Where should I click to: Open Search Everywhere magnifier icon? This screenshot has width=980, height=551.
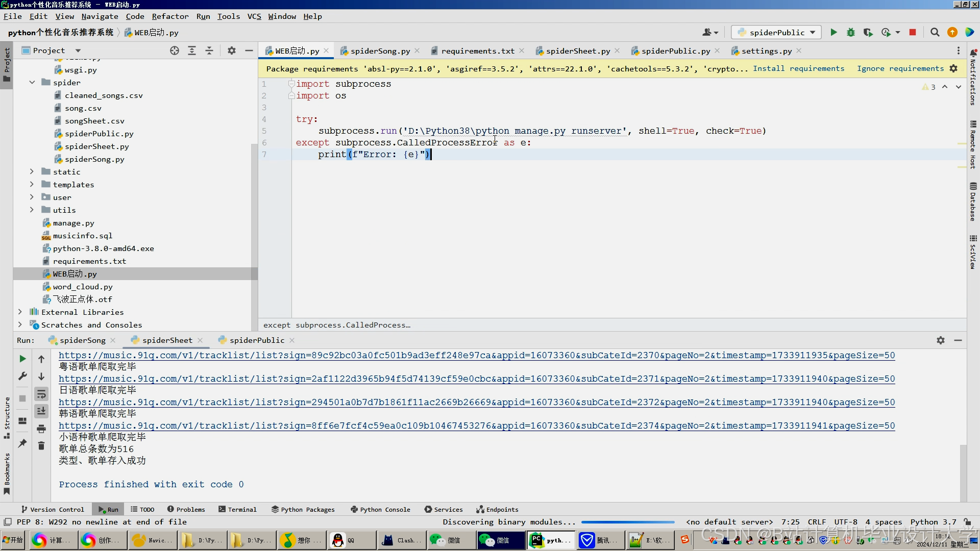pyautogui.click(x=935, y=32)
